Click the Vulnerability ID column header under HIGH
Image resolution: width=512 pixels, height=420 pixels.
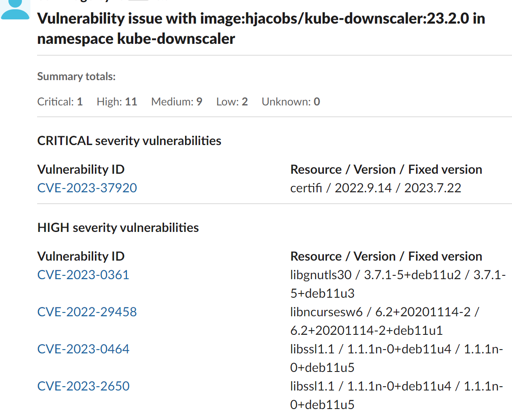click(81, 256)
